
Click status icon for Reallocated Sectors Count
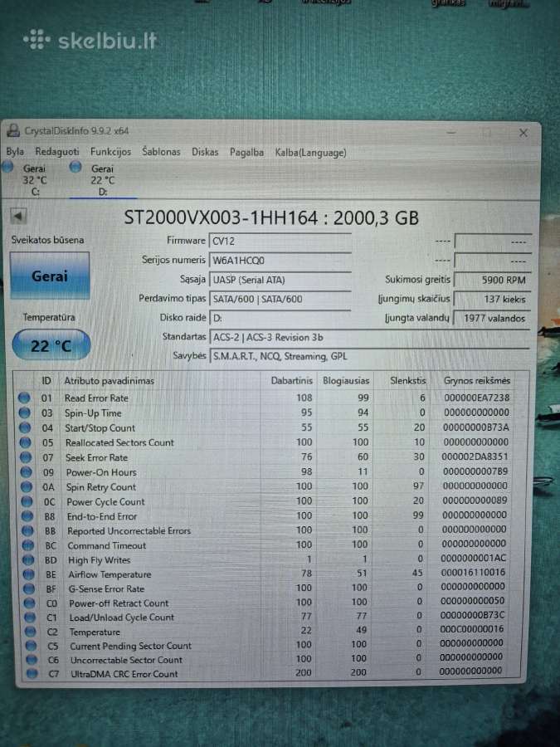pos(25,442)
